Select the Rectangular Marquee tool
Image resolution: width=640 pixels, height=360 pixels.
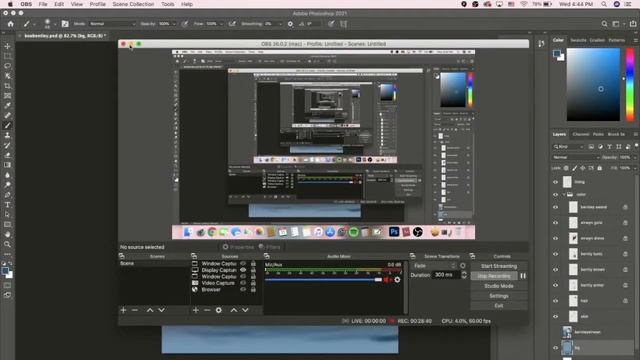click(7, 56)
